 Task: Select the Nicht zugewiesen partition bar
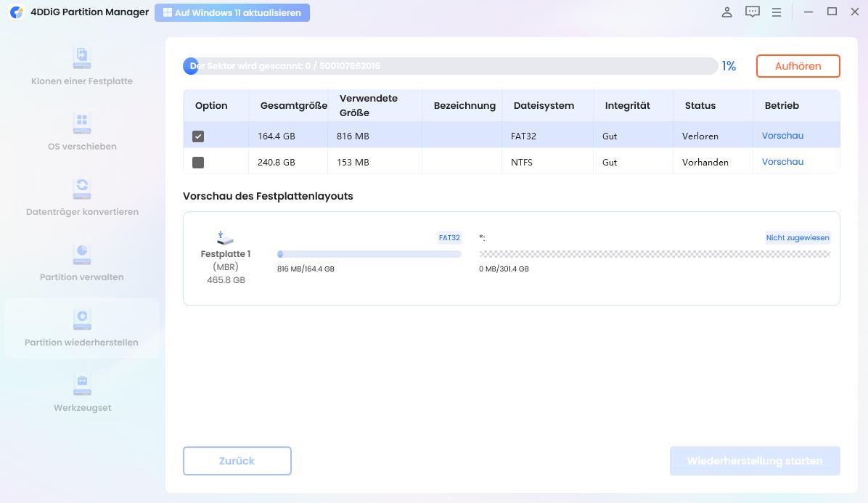click(x=655, y=254)
